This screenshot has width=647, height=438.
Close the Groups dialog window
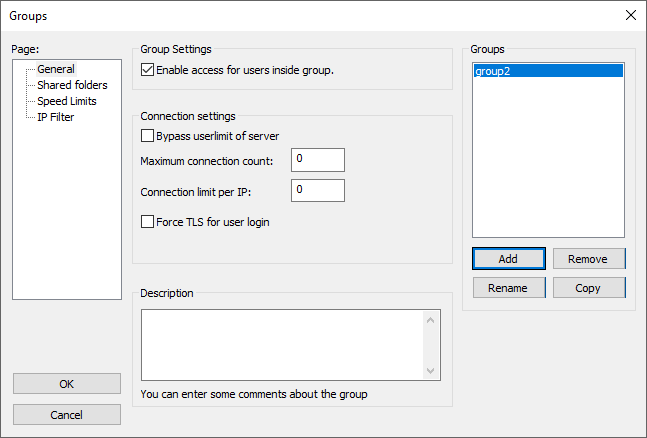tap(631, 15)
